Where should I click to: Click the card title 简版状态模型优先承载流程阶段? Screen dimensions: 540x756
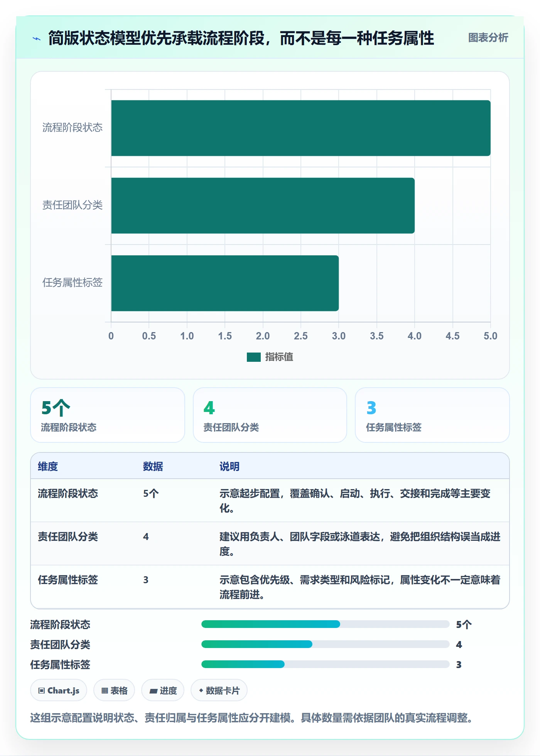[x=241, y=38]
